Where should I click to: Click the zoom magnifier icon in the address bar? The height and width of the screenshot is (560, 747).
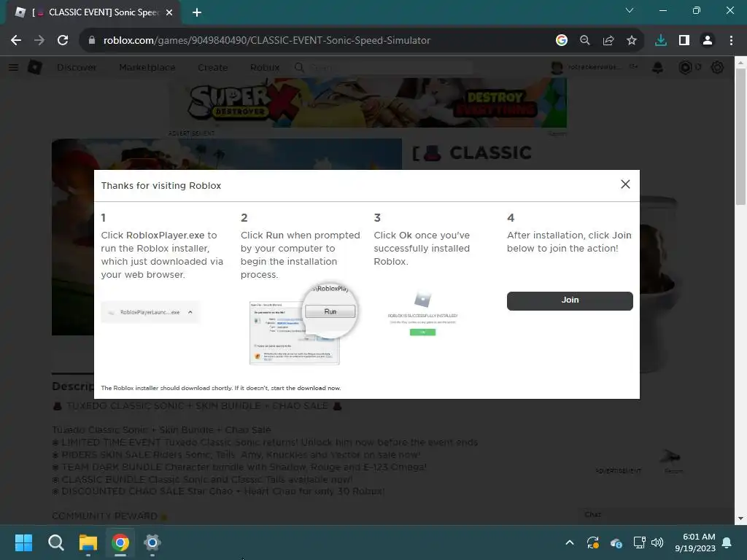pos(585,41)
